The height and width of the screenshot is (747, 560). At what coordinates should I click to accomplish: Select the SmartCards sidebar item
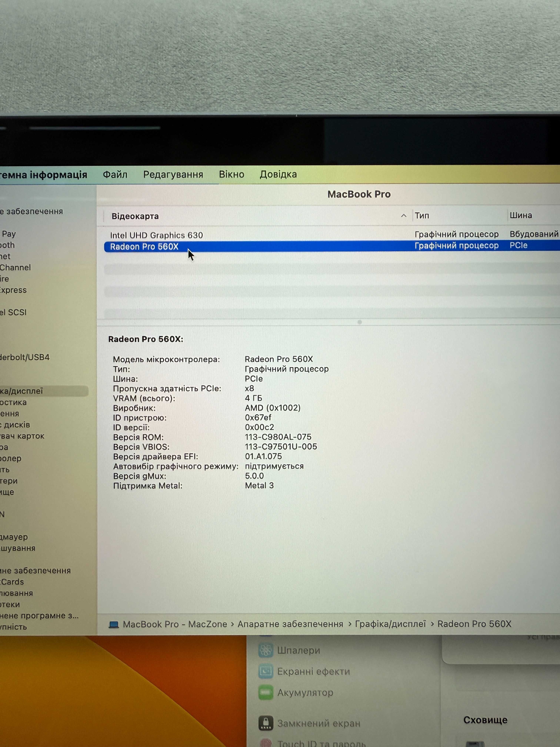click(12, 582)
